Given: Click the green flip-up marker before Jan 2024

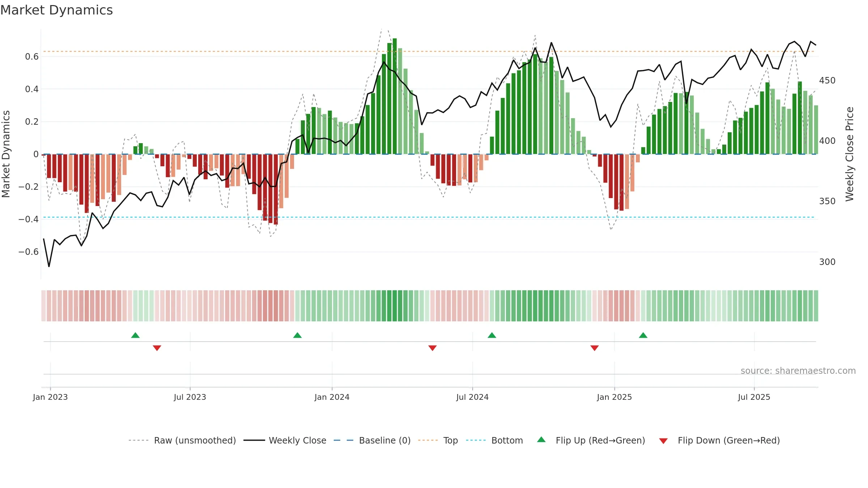Looking at the screenshot, I should (297, 335).
